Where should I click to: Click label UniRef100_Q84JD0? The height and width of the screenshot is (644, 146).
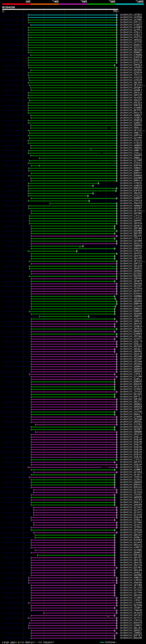[x=131, y=560]
